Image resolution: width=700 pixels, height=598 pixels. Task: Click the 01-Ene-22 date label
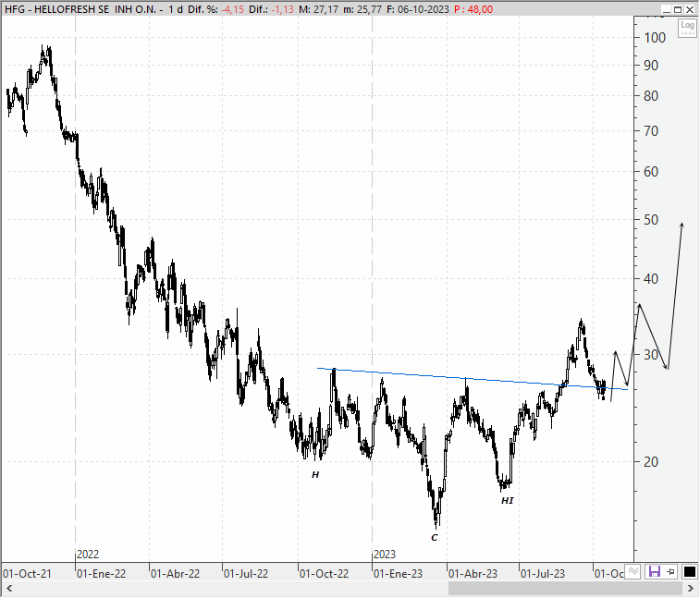[101, 573]
